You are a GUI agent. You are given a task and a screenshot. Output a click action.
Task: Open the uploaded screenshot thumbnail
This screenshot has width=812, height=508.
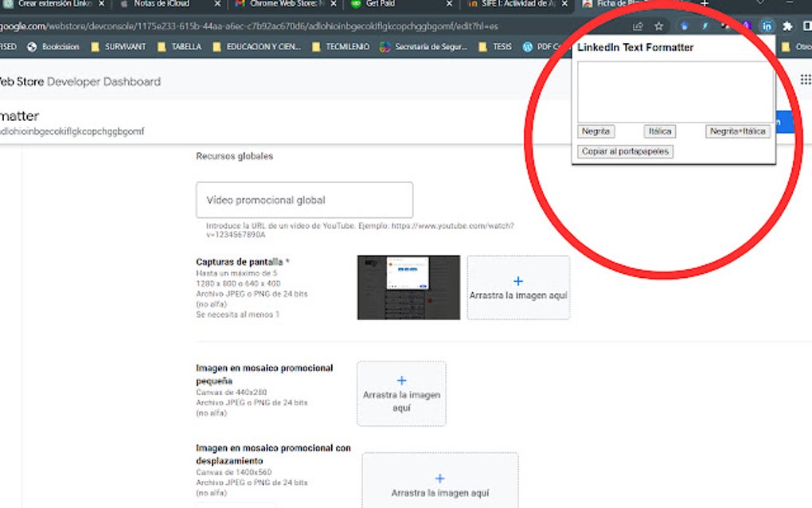(x=408, y=287)
